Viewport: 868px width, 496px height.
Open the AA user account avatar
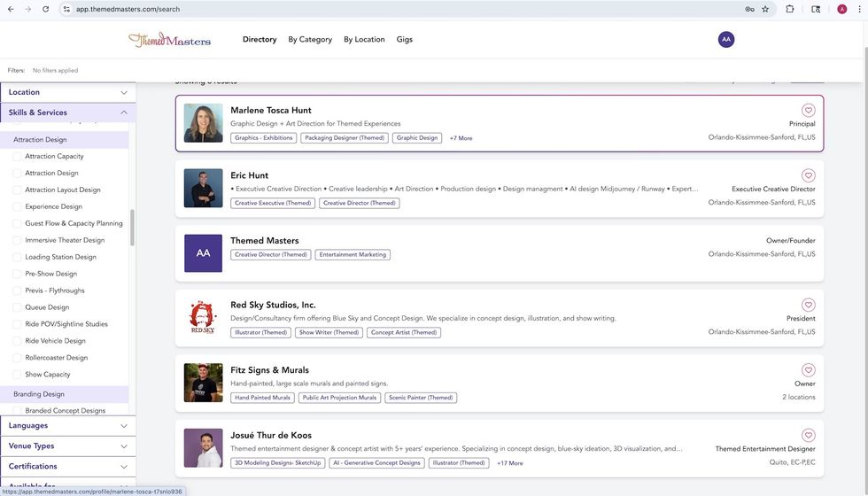[725, 39]
